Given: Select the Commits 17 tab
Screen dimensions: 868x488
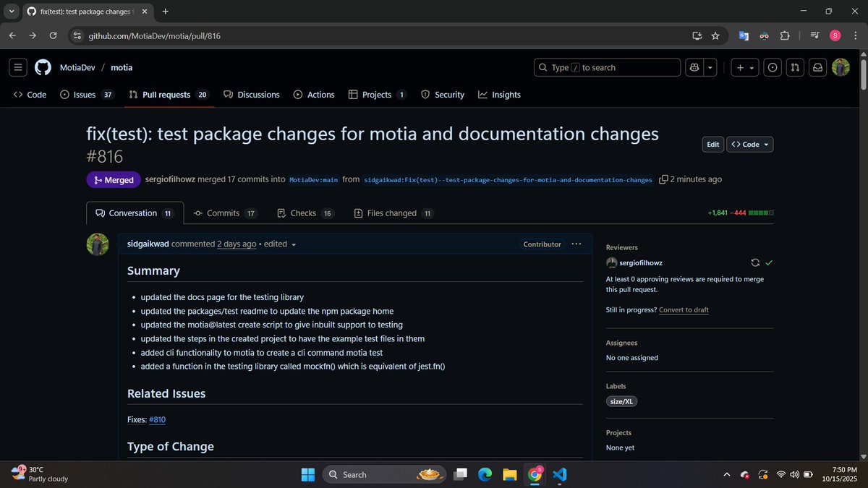Looking at the screenshot, I should point(225,213).
